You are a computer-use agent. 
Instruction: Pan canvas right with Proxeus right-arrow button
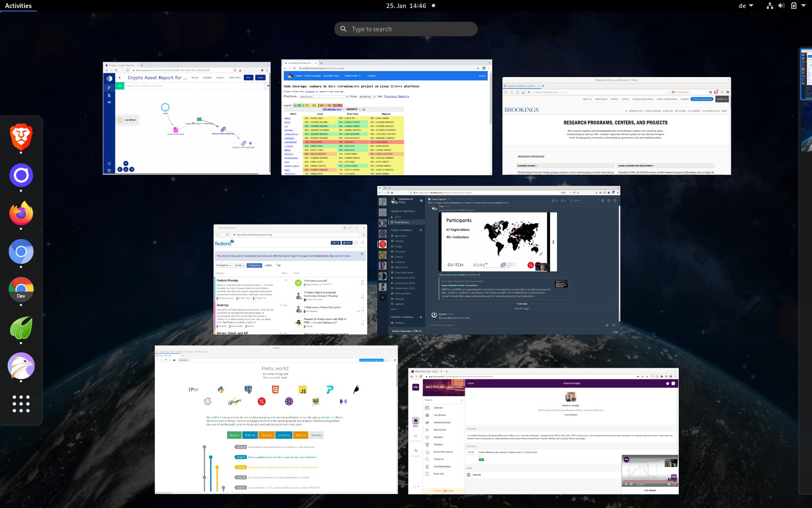[132, 169]
